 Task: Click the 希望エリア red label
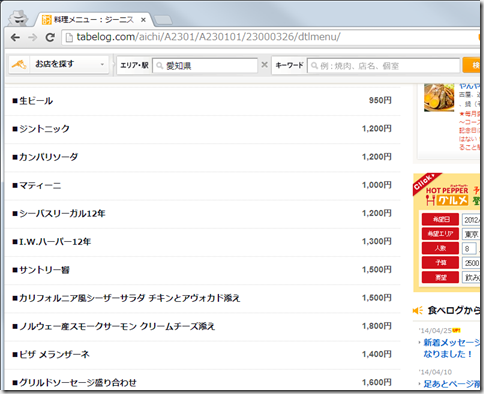coord(440,234)
